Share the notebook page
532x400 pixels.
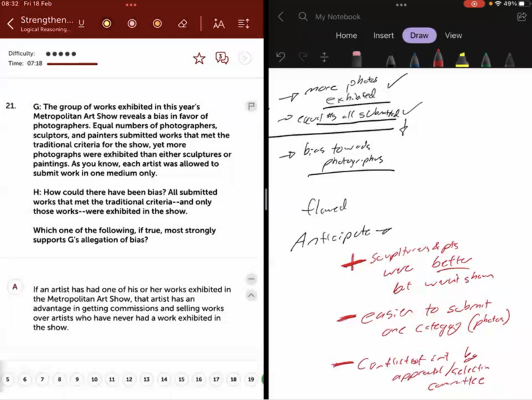coord(521,17)
